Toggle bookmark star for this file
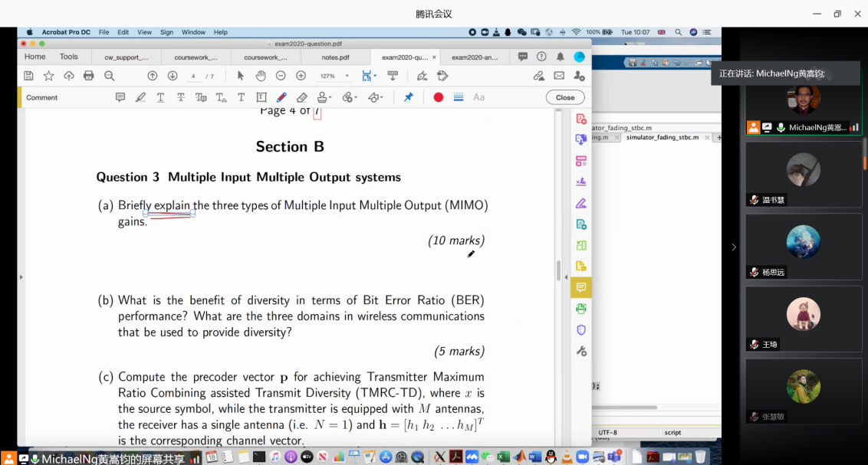The height and width of the screenshot is (465, 868). pos(48,76)
